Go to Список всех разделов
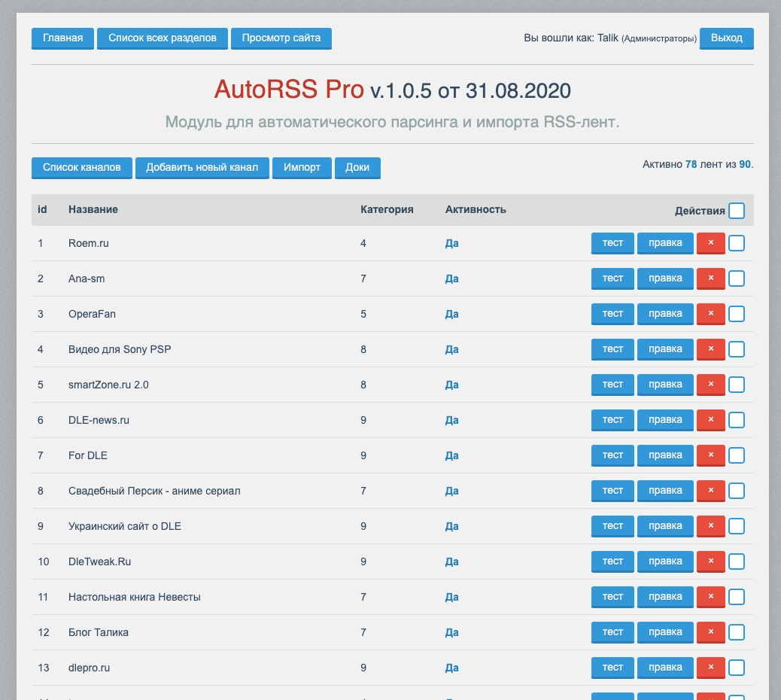Viewport: 781px width, 700px height. point(162,38)
